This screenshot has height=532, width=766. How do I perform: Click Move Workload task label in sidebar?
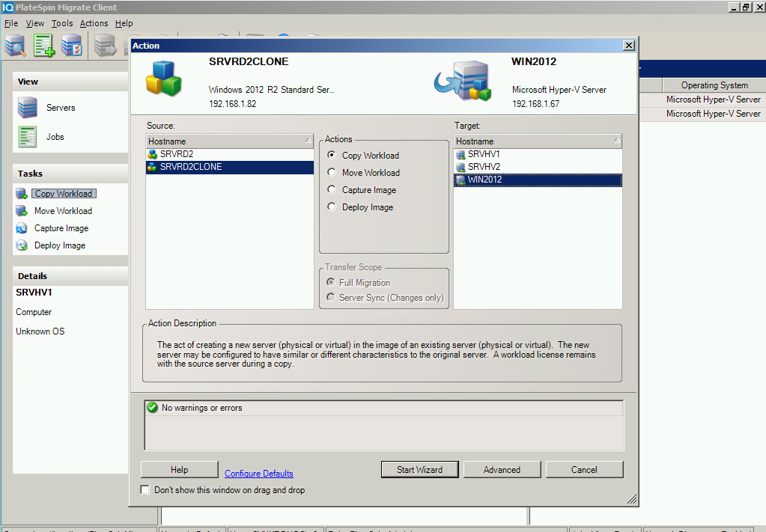63,211
